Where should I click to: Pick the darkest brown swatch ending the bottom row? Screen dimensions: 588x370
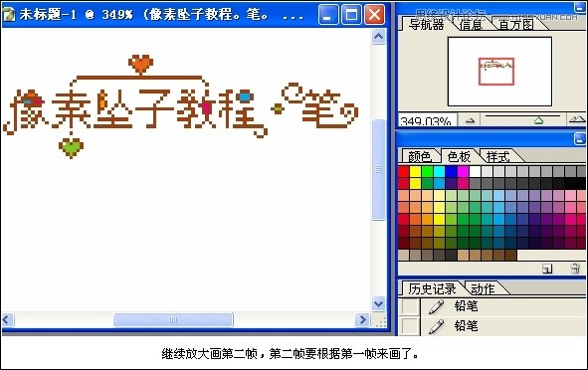pyautogui.click(x=510, y=255)
